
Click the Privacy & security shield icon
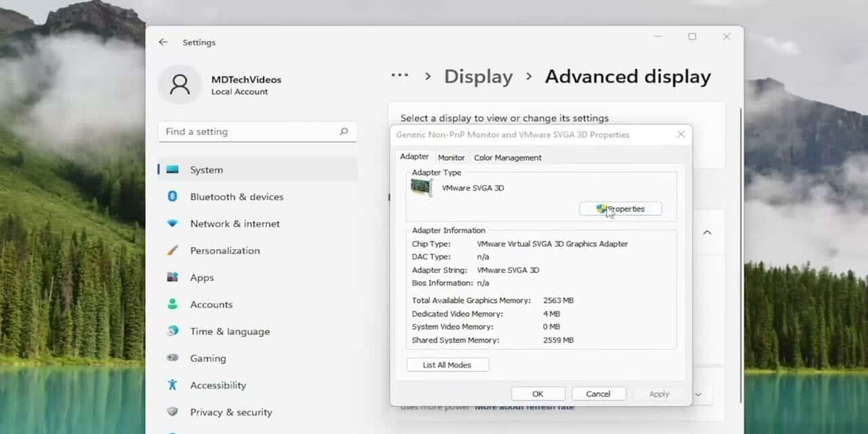pyautogui.click(x=172, y=412)
